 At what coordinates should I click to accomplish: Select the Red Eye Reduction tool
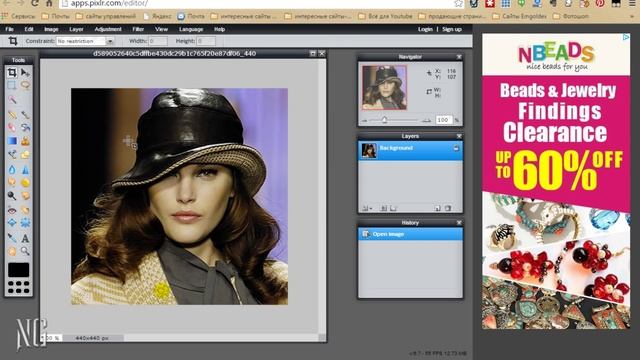12,210
